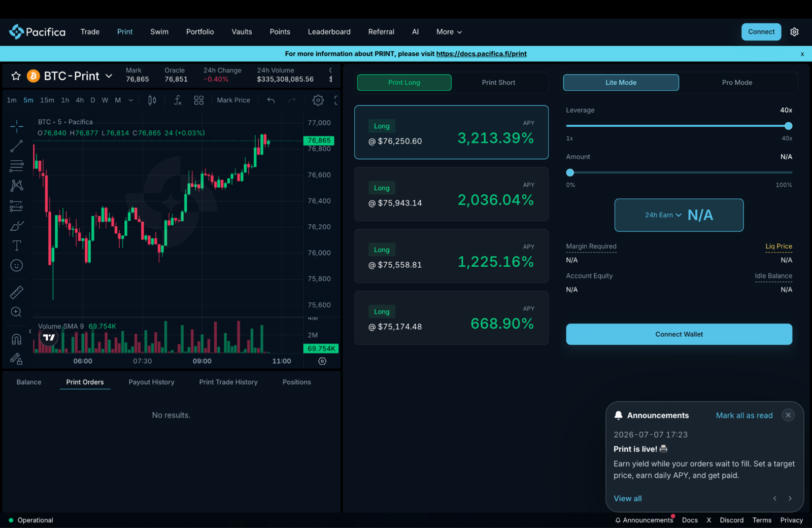Viewport: 812px width, 528px height.
Task: Open the Leaderboard page
Action: [x=329, y=32]
